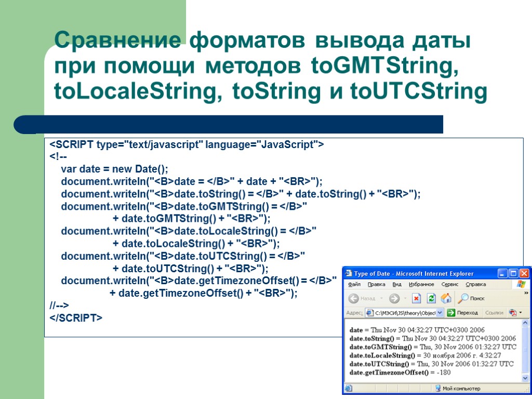This screenshot has width=532, height=399.
Task: Click the IE page icon in the title bar
Action: tap(349, 273)
